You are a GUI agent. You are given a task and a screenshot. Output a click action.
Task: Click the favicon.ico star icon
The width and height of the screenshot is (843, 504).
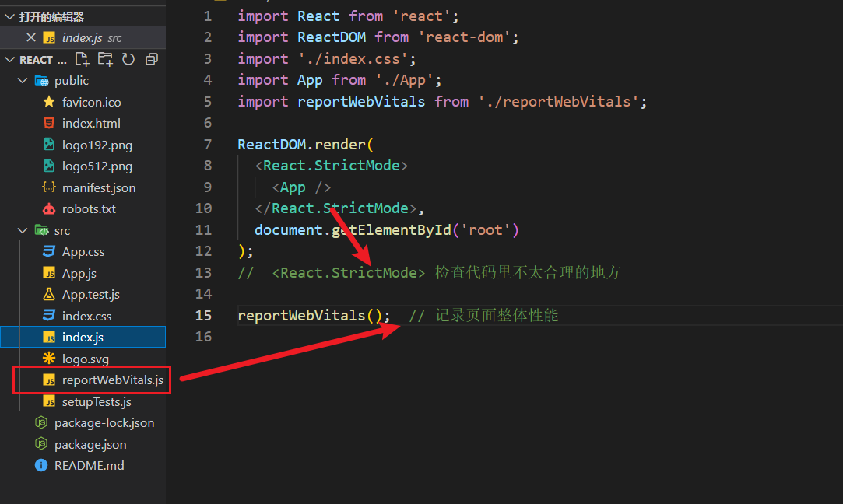(x=49, y=102)
